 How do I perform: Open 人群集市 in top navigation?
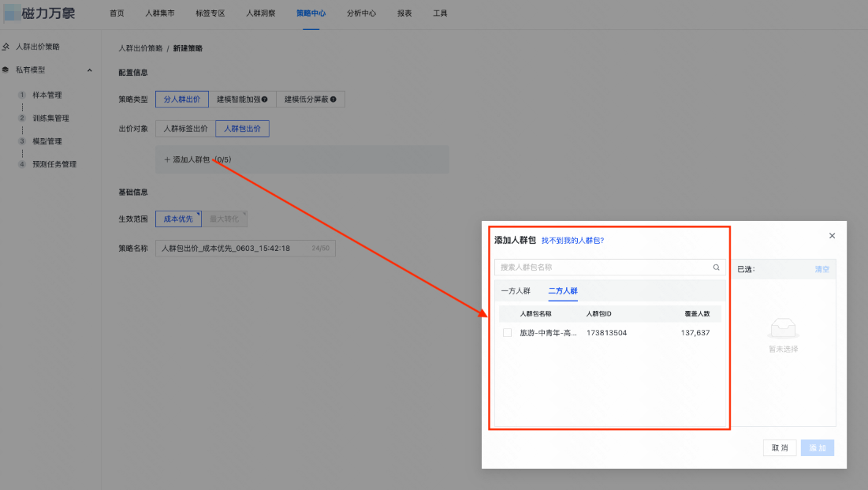coord(159,13)
